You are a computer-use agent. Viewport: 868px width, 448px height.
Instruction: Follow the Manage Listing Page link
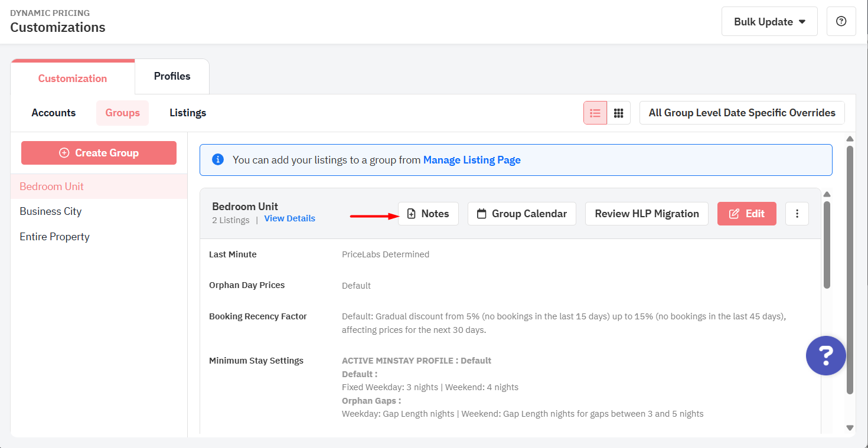click(472, 160)
